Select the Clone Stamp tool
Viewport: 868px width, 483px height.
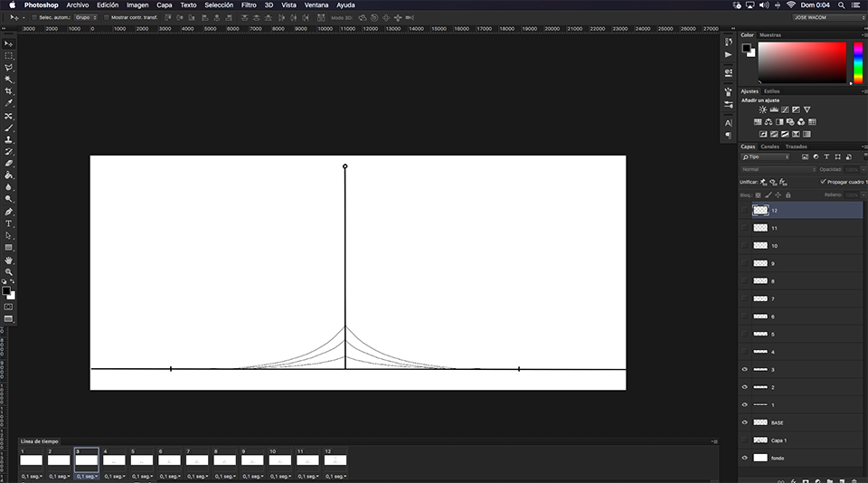coord(8,140)
